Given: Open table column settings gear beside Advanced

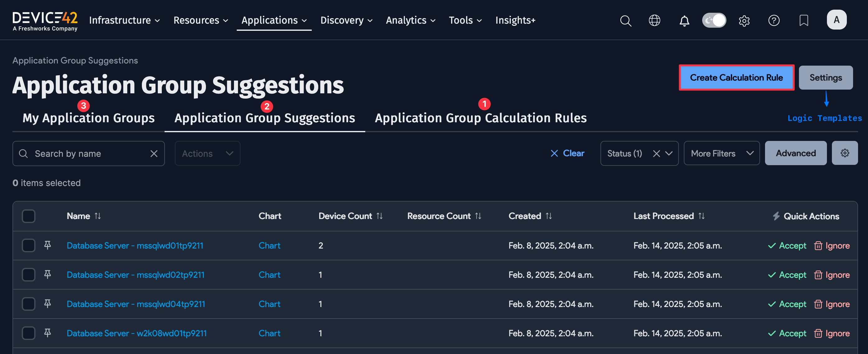Looking at the screenshot, I should (845, 153).
